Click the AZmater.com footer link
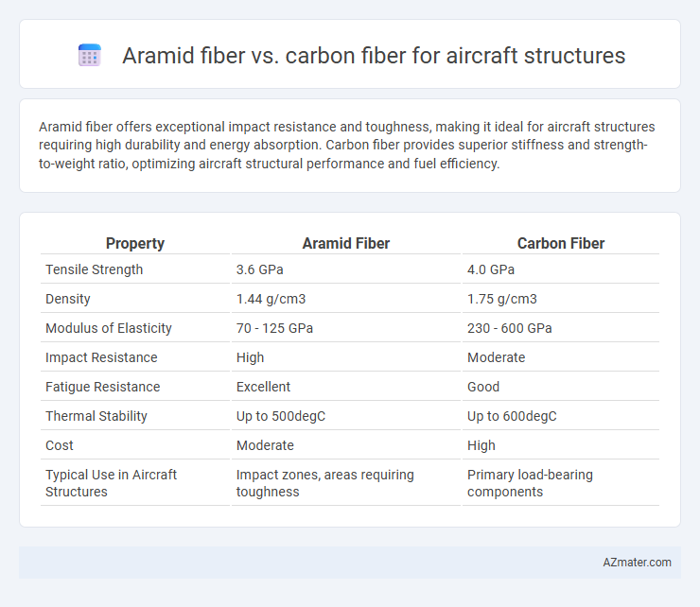This screenshot has width=700, height=607. pos(637,563)
